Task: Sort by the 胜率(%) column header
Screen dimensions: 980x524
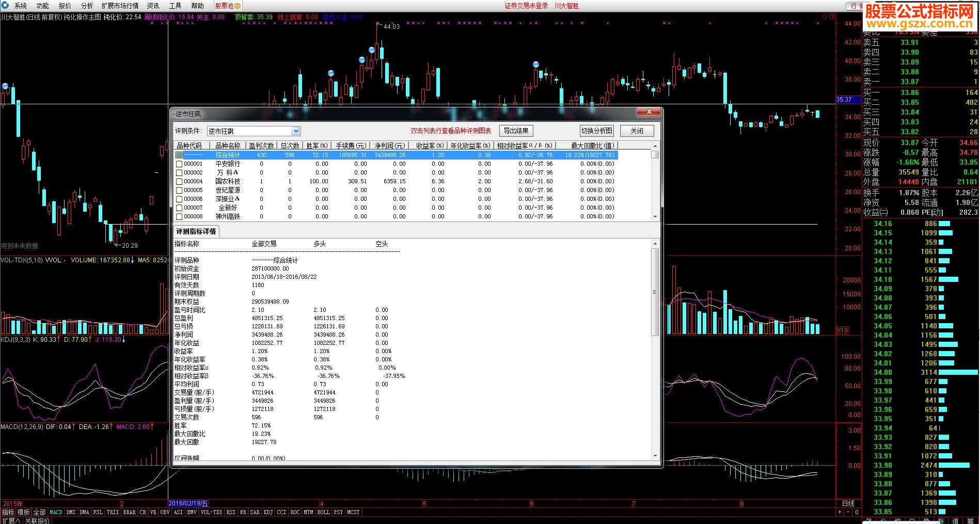Action: click(x=317, y=146)
